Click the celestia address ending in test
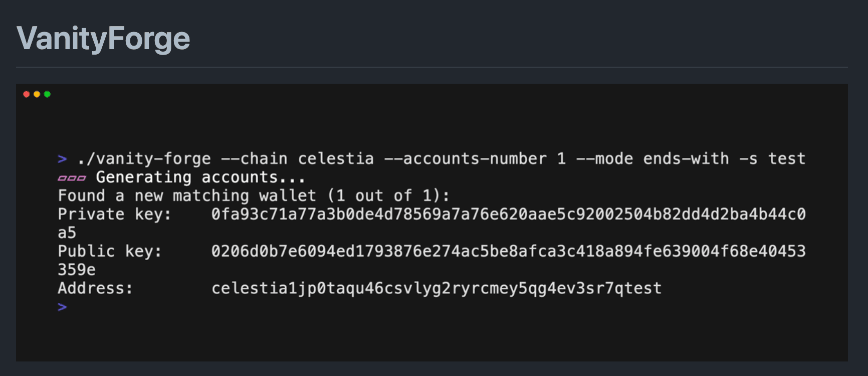Screen dimensions: 868x376 (x=436, y=288)
